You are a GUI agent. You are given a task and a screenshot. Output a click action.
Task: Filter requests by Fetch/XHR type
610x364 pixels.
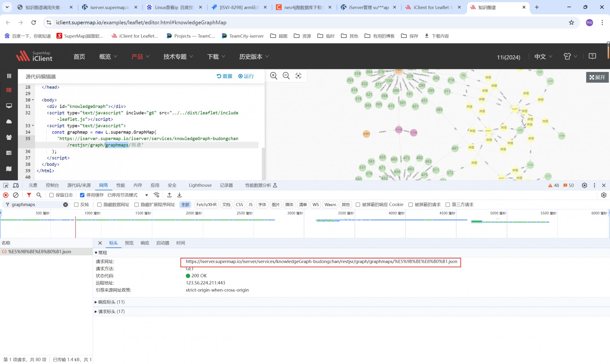click(206, 204)
